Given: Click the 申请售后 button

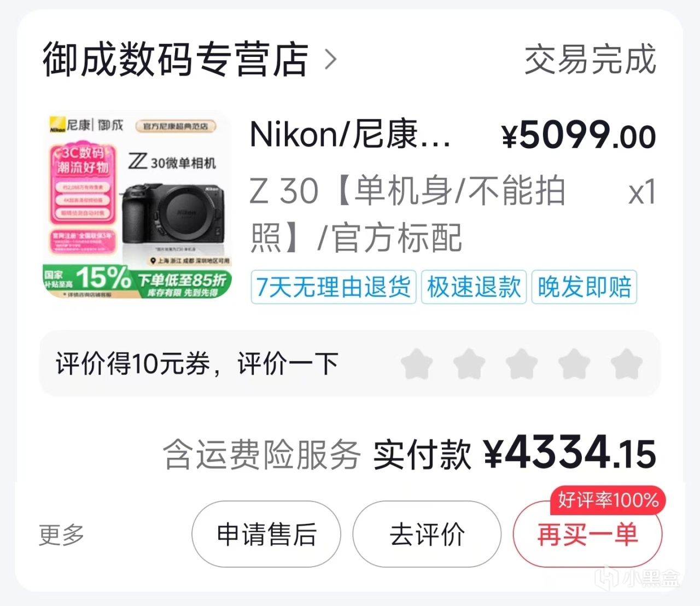Looking at the screenshot, I should [x=266, y=534].
